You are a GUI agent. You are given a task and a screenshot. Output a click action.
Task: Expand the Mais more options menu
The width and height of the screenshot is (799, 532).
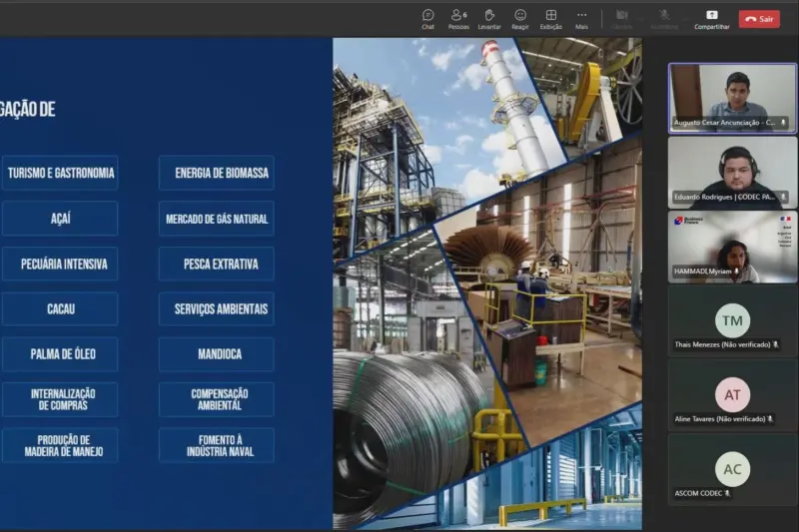click(x=581, y=18)
